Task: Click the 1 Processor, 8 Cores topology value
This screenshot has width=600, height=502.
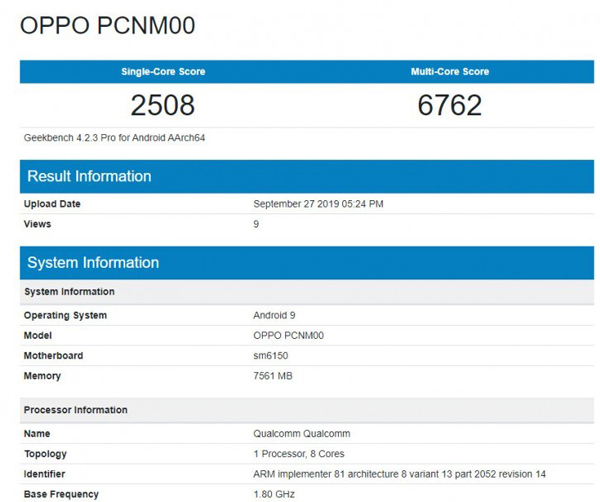Action: tap(299, 454)
